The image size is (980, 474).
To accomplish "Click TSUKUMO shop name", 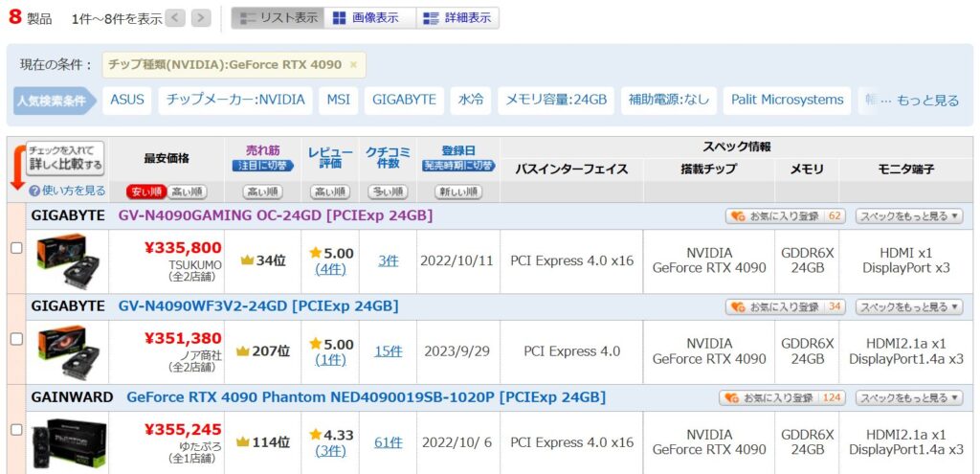I will [195, 264].
